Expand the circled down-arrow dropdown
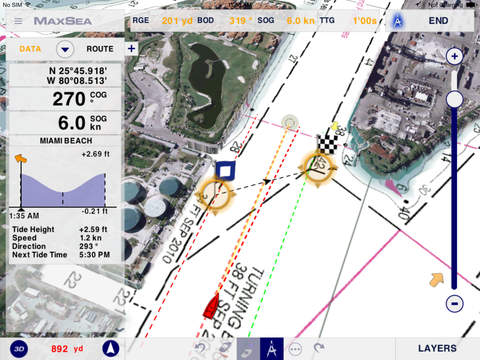 65,50
